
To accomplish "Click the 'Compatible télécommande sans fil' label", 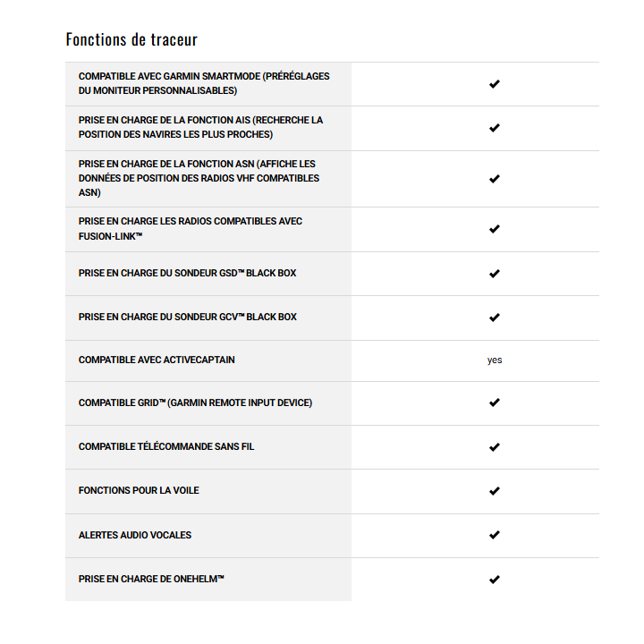I will 166,446.
